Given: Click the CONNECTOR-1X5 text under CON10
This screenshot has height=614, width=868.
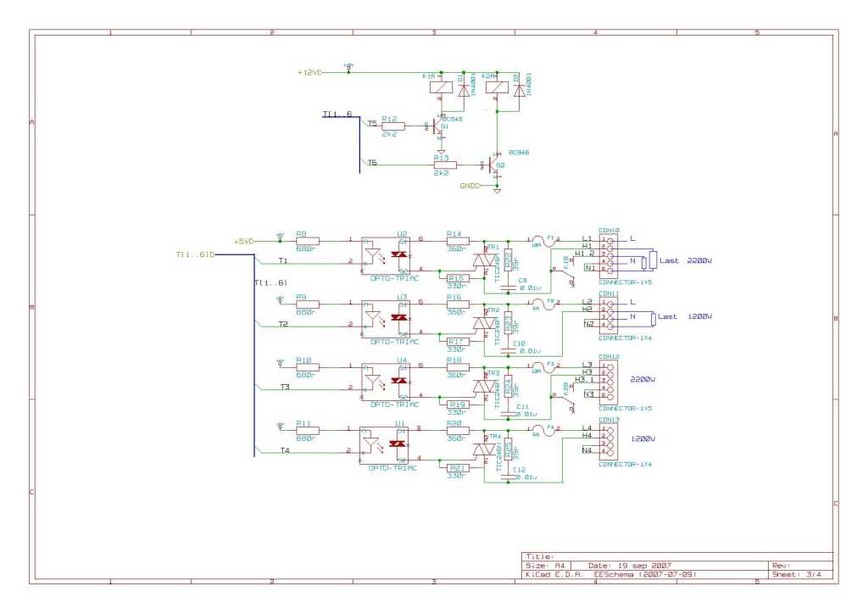Looking at the screenshot, I should (626, 282).
